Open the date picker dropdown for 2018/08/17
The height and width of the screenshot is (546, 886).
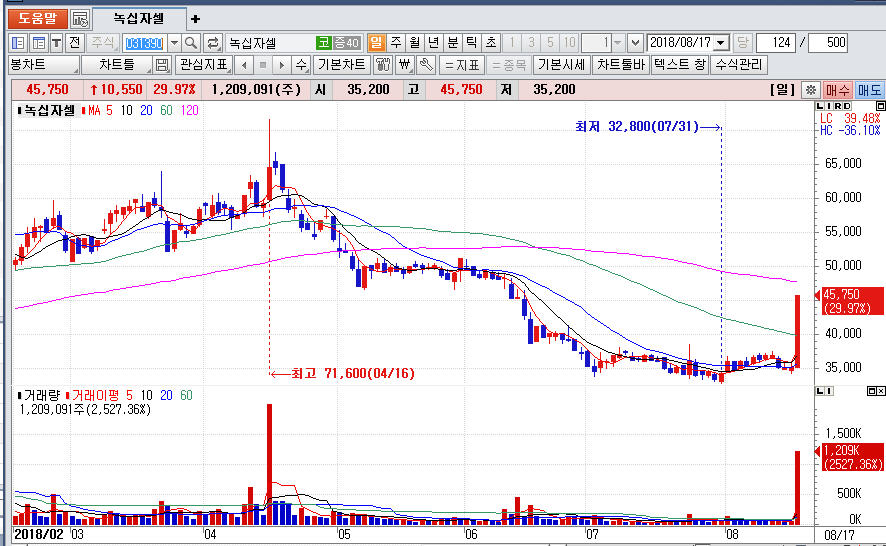722,43
